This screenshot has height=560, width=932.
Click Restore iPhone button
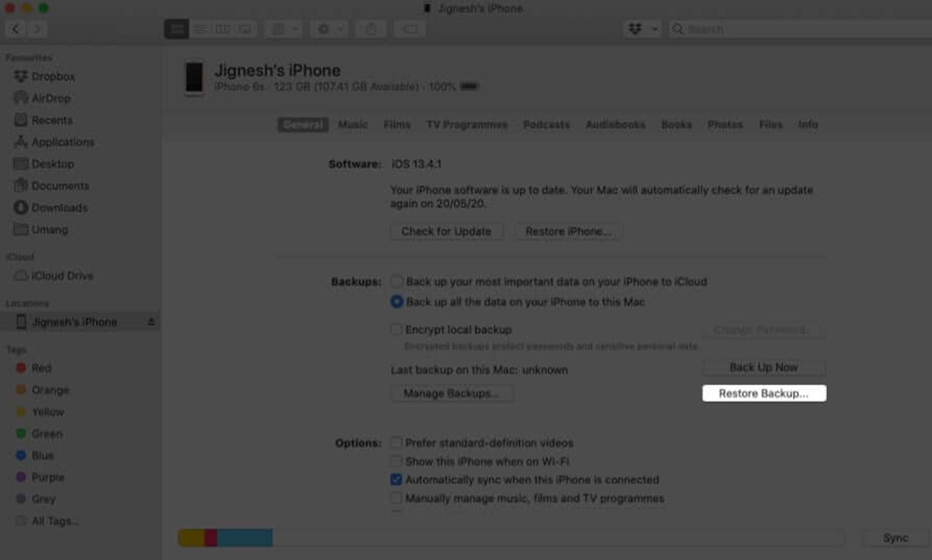pyautogui.click(x=569, y=231)
